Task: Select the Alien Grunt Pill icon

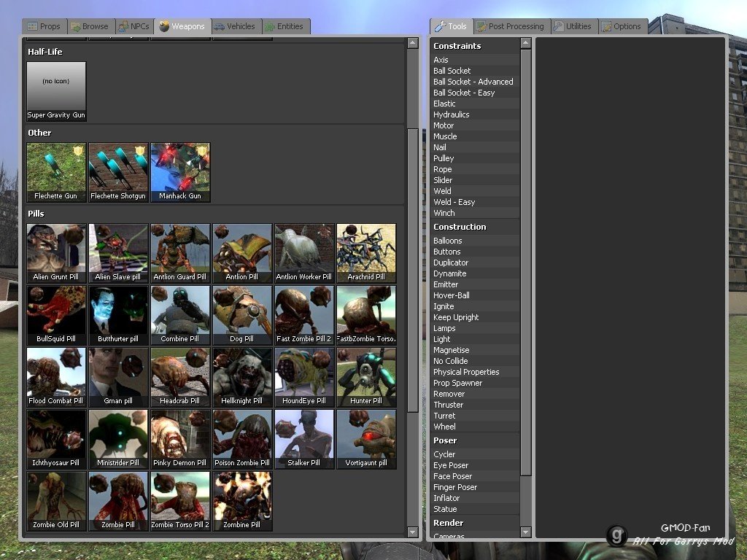Action: (x=56, y=252)
